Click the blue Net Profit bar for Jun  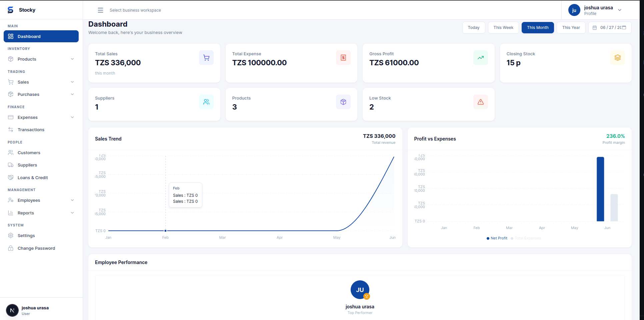(600, 189)
